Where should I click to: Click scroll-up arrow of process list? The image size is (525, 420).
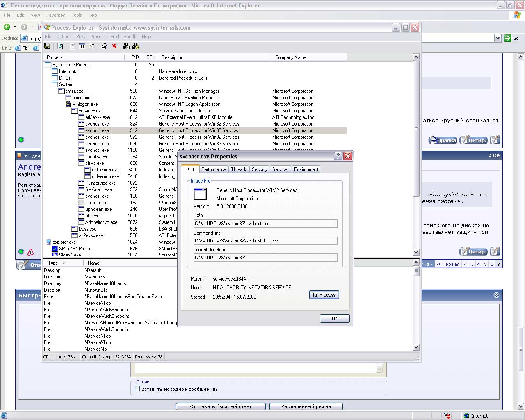(x=416, y=57)
